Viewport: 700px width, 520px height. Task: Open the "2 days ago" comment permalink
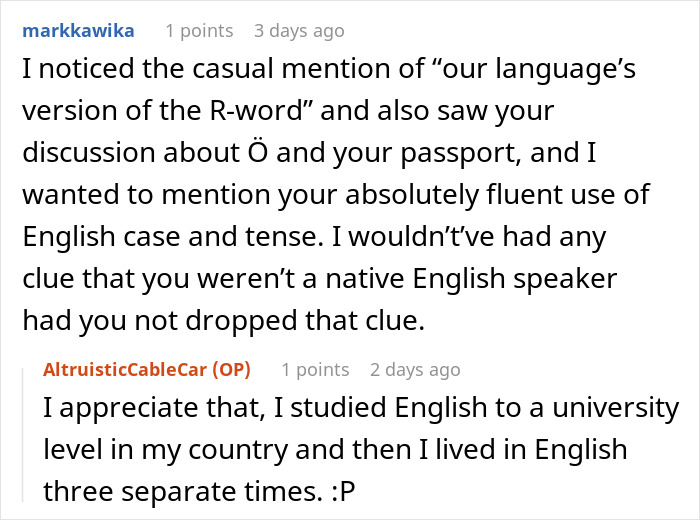pyautogui.click(x=415, y=370)
